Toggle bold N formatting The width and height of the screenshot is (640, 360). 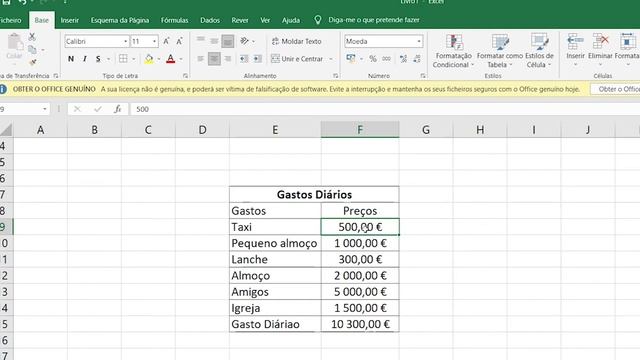(x=71, y=59)
